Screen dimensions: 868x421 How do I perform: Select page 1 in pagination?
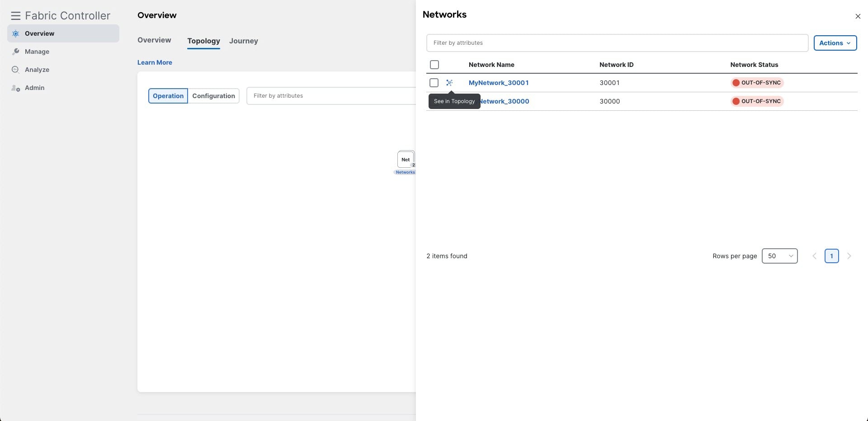pyautogui.click(x=831, y=256)
